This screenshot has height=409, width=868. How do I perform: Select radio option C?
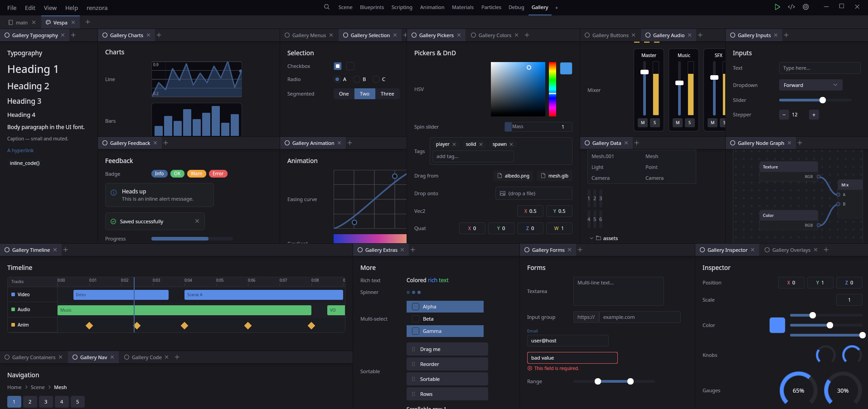point(376,79)
